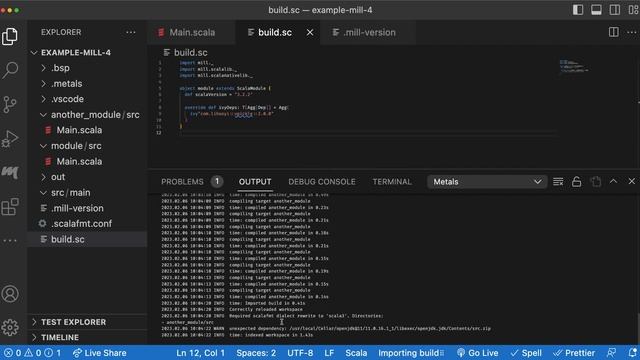
Task: Expand the Timeline section
Action: point(87,338)
